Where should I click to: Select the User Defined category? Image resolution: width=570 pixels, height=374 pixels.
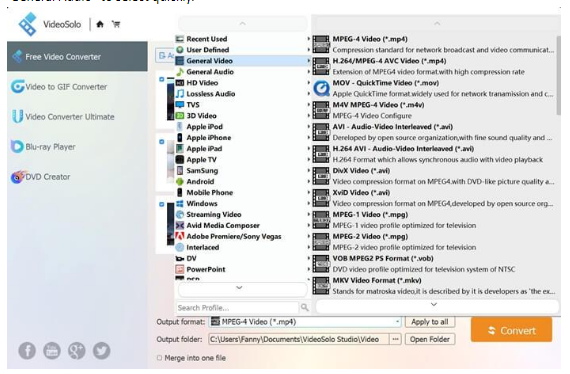click(x=242, y=50)
